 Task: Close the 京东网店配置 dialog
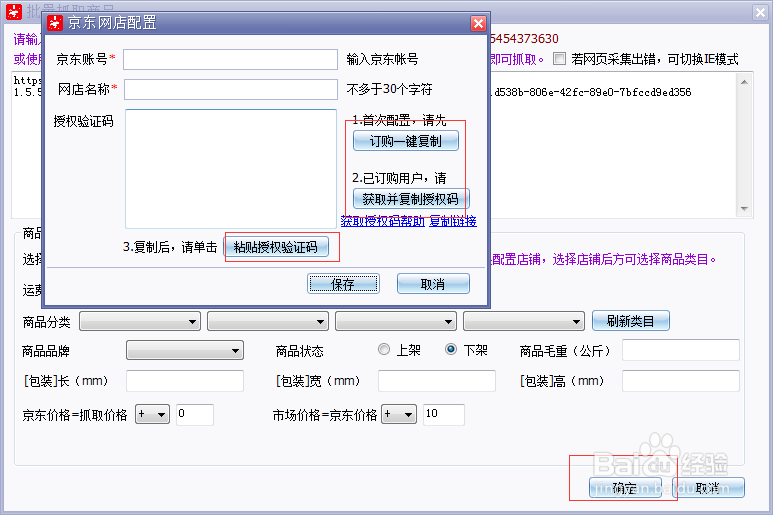(x=478, y=23)
